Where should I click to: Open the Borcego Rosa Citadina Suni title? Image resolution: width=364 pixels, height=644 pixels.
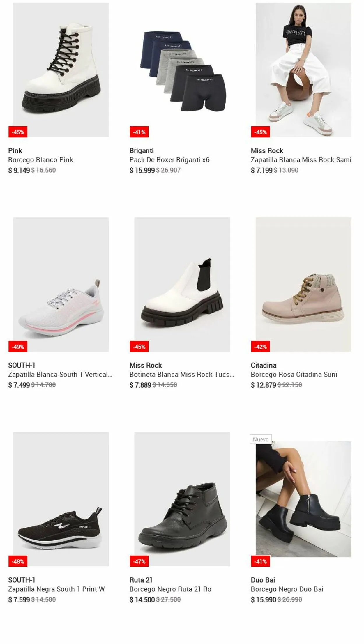coord(294,375)
